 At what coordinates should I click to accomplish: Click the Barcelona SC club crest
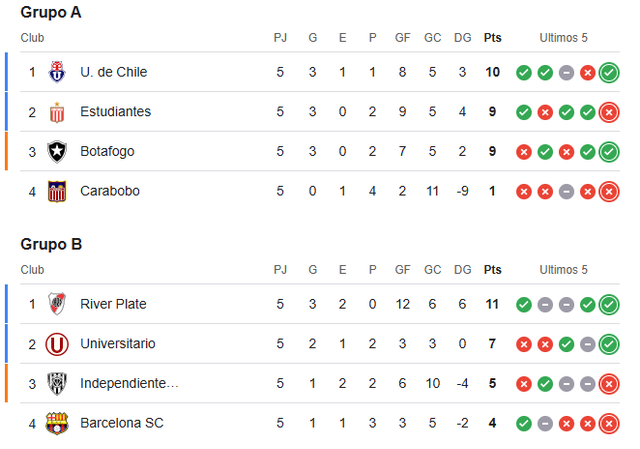57,423
